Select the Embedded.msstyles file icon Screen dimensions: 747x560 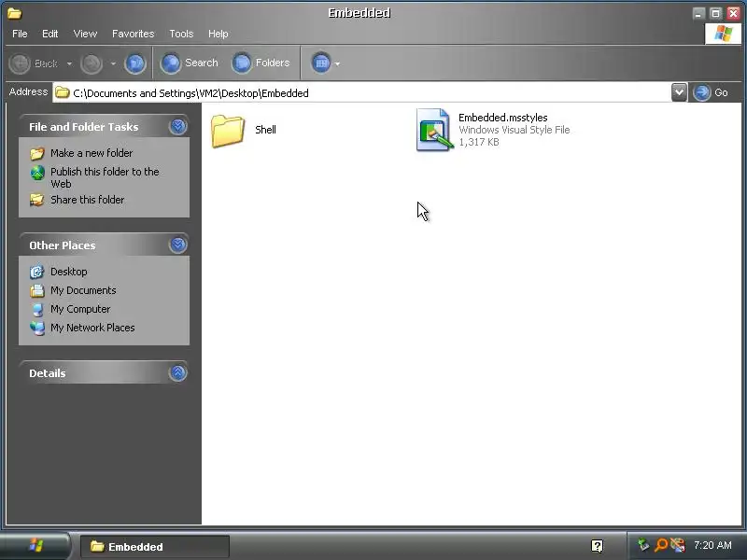tap(433, 130)
